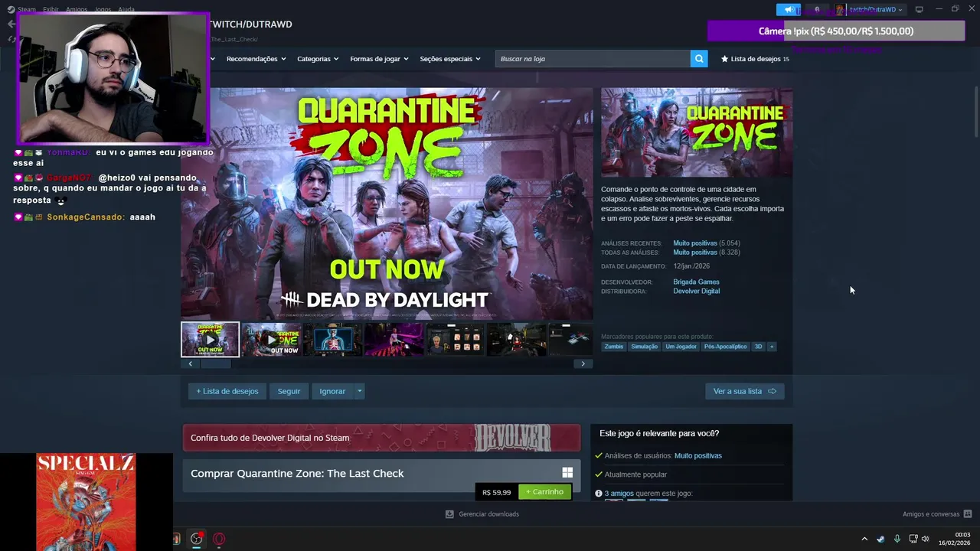This screenshot has height=551, width=980.
Task: Click the Ignorar button
Action: 332,391
